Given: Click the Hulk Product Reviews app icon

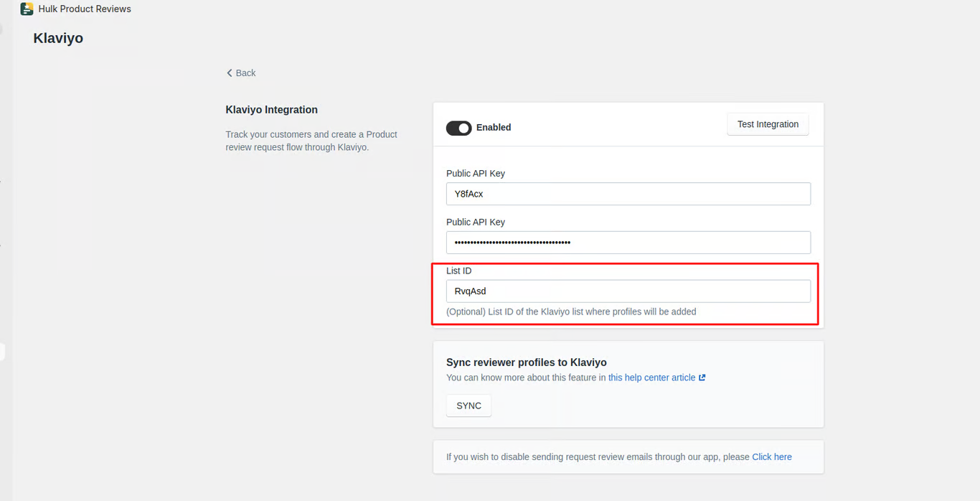Looking at the screenshot, I should point(27,9).
